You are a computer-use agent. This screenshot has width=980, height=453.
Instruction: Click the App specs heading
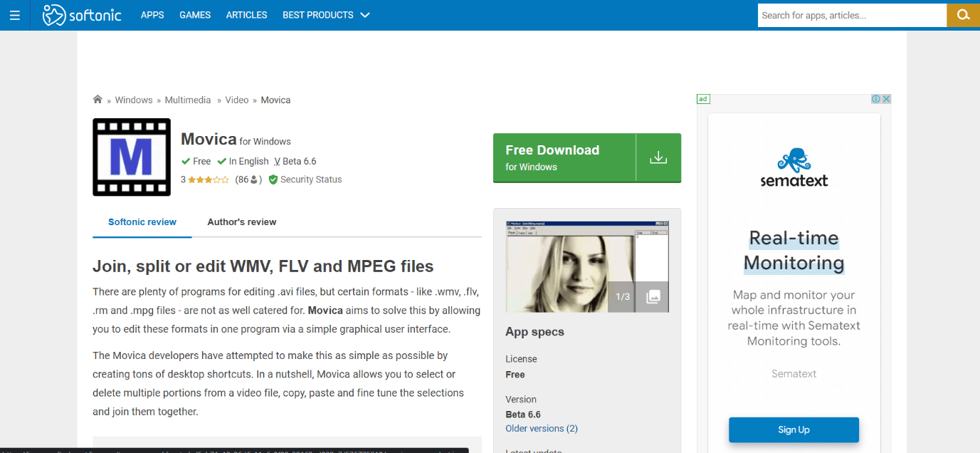pyautogui.click(x=534, y=332)
